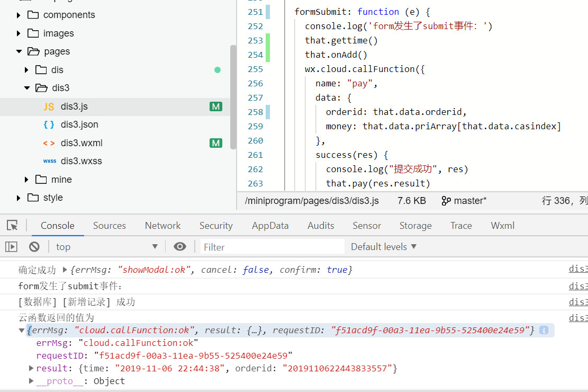The width and height of the screenshot is (588, 392).
Task: Click the angle-bracket icon for dis3.wxml
Action: tap(49, 143)
